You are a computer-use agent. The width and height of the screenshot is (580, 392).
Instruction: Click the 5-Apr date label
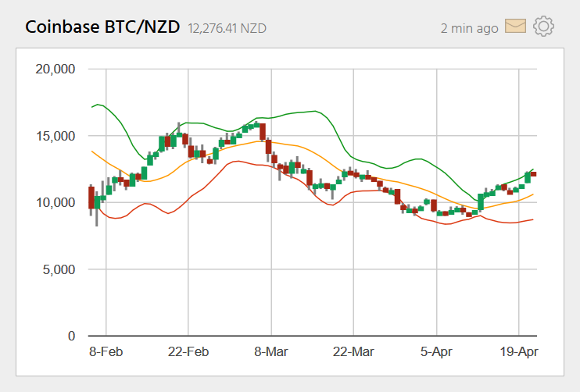pos(436,353)
